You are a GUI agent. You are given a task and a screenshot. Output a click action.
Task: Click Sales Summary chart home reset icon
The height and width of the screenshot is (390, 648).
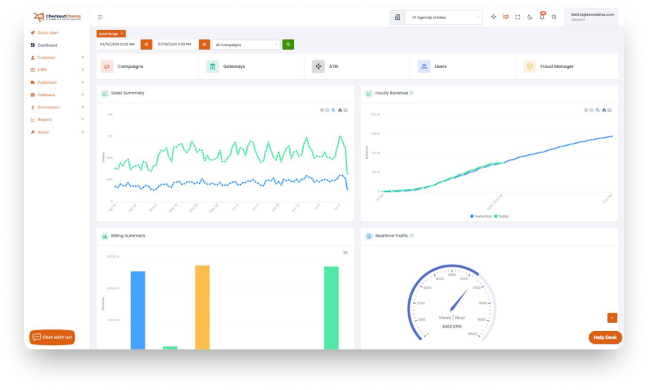tap(340, 110)
